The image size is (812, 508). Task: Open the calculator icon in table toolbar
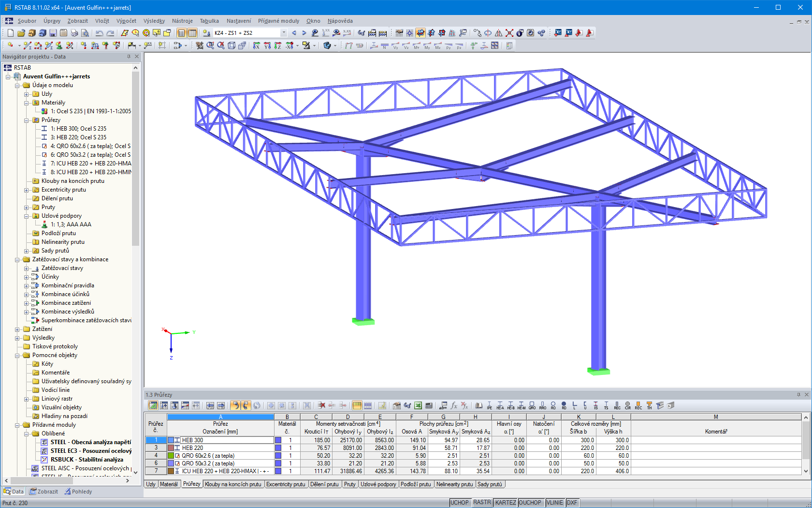(429, 405)
